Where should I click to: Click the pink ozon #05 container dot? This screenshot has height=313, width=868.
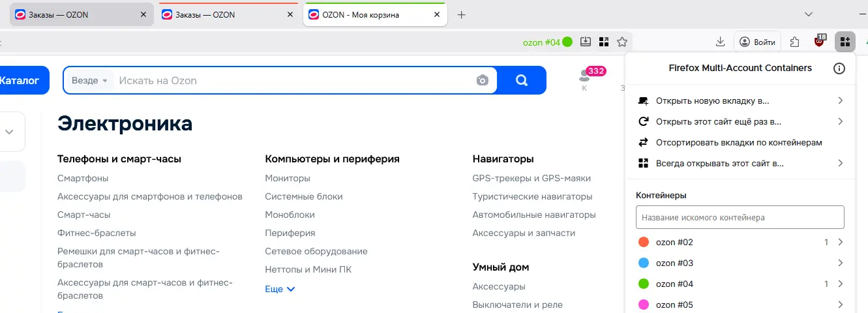coord(644,305)
